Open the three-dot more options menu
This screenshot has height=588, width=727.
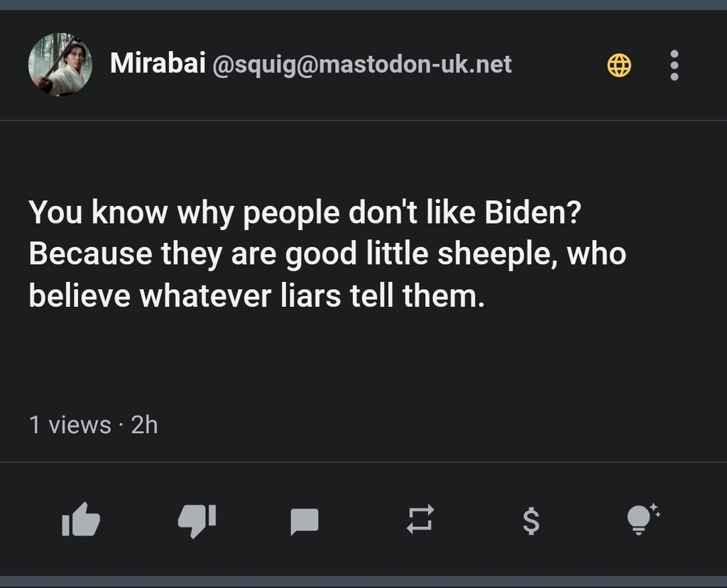point(674,65)
